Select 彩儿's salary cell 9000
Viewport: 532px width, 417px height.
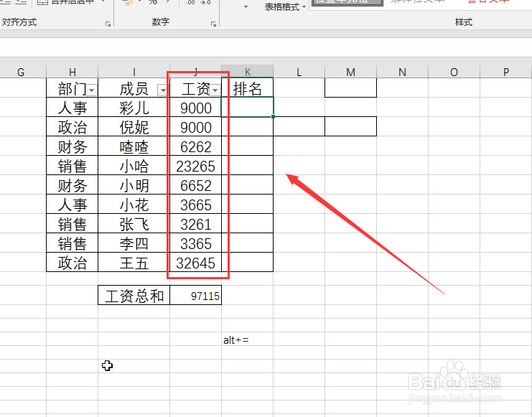click(x=196, y=108)
